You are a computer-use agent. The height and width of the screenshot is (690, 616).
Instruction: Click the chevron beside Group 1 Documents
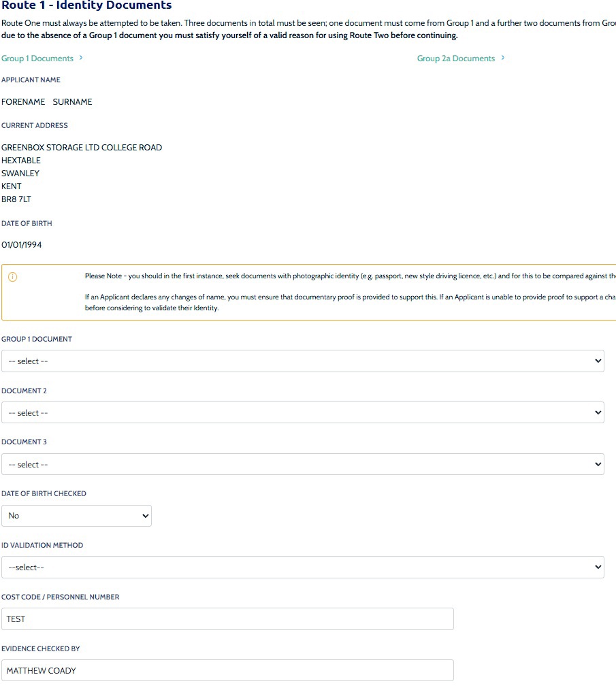81,59
